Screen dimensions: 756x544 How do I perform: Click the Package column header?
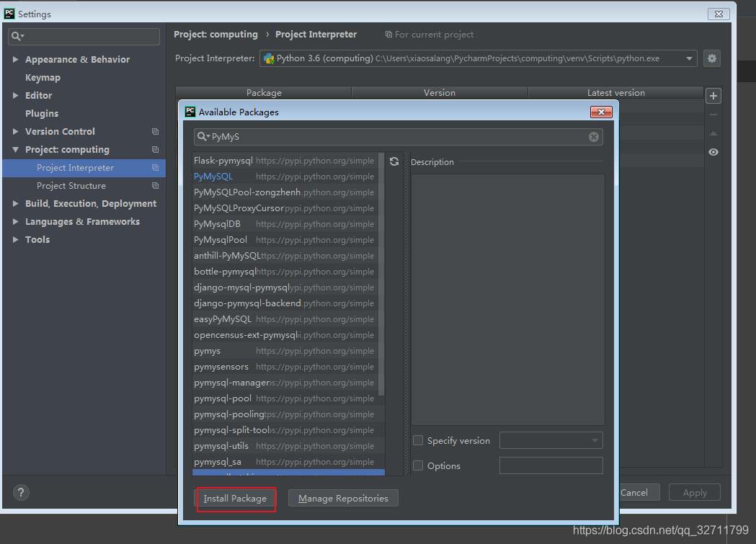(x=264, y=92)
